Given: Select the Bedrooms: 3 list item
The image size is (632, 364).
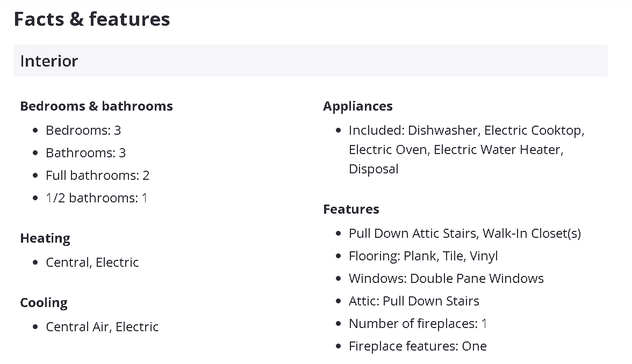Looking at the screenshot, I should (x=83, y=130).
